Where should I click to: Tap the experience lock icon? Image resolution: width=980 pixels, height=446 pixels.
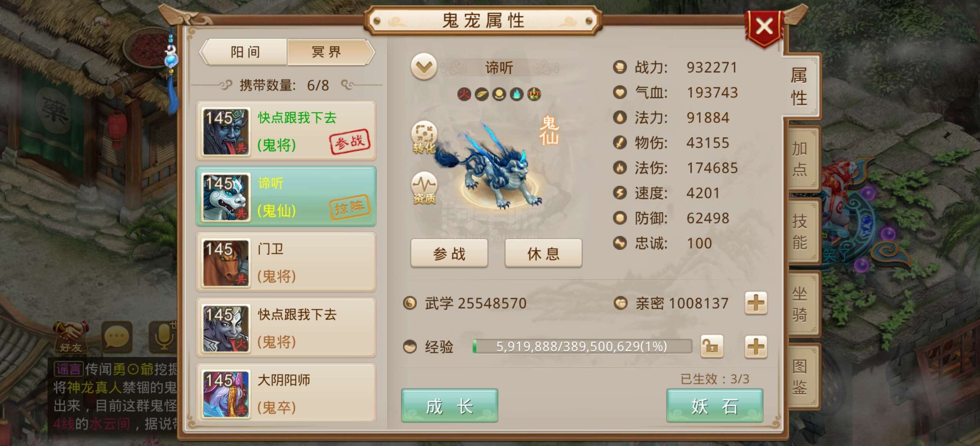pyautogui.click(x=712, y=346)
